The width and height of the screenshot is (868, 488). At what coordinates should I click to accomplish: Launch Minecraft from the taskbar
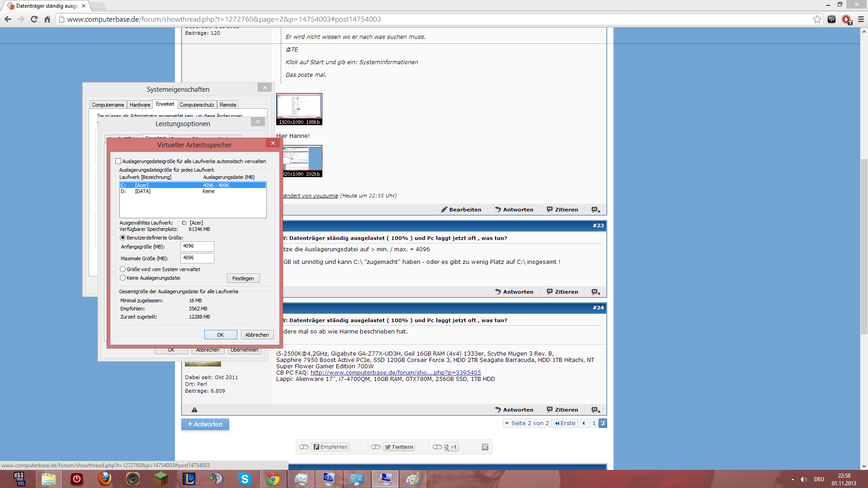tap(160, 479)
